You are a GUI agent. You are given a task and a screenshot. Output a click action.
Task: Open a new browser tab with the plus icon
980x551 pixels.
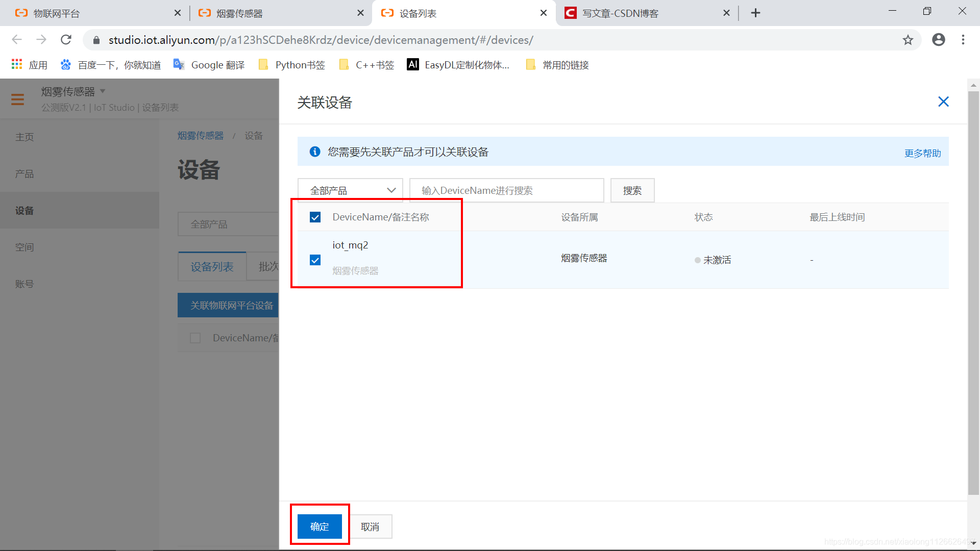(x=755, y=13)
